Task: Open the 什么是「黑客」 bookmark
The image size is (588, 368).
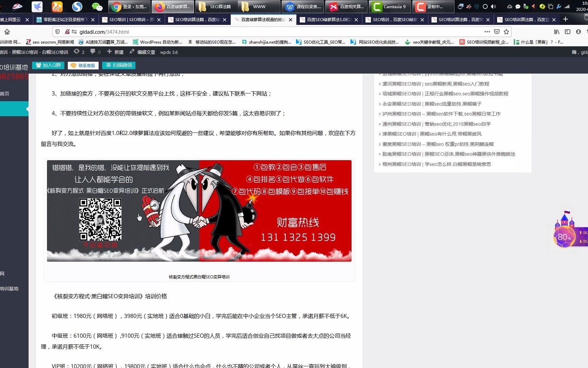Action: [539, 42]
